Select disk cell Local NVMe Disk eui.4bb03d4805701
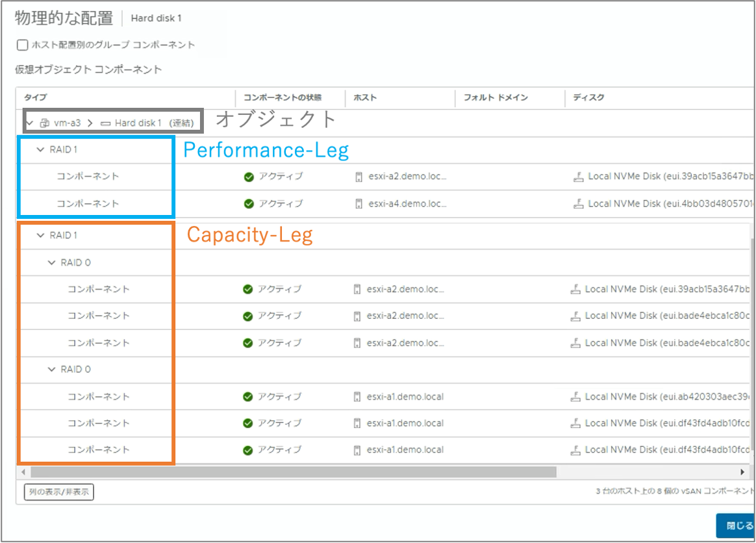This screenshot has width=756, height=543. [671, 204]
